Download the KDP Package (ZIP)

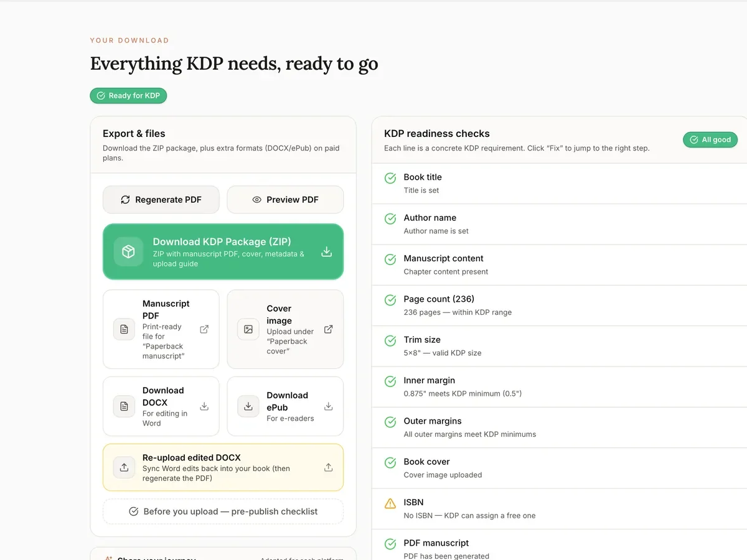click(223, 251)
